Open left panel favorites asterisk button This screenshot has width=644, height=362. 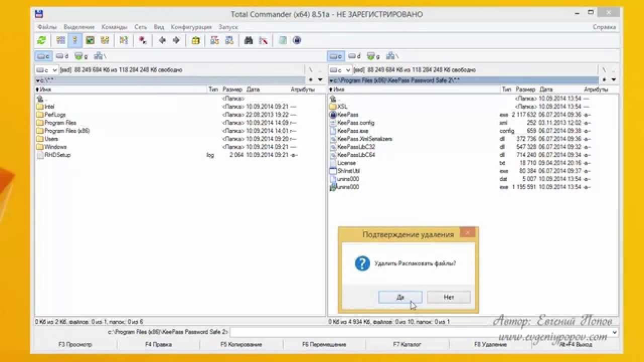311,80
